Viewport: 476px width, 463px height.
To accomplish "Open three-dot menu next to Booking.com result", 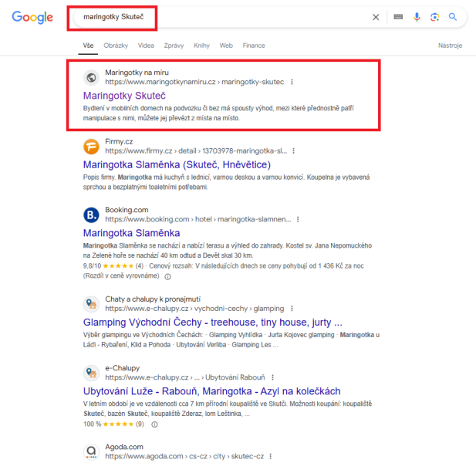I will (x=298, y=219).
